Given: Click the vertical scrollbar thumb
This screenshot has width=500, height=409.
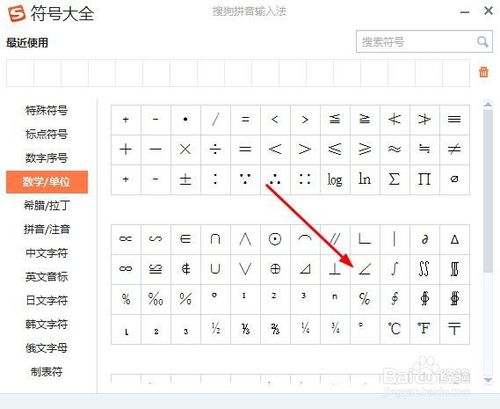Looking at the screenshot, I should (x=488, y=190).
